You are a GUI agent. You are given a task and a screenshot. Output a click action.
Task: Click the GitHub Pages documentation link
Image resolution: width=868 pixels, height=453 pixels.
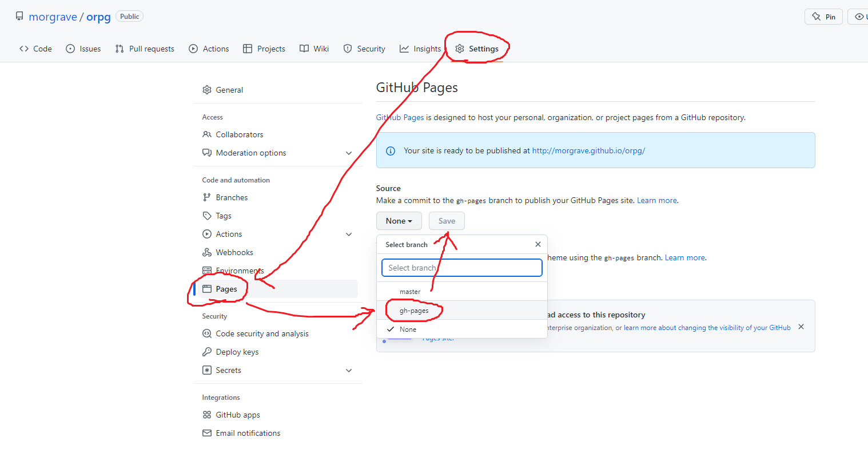point(400,117)
